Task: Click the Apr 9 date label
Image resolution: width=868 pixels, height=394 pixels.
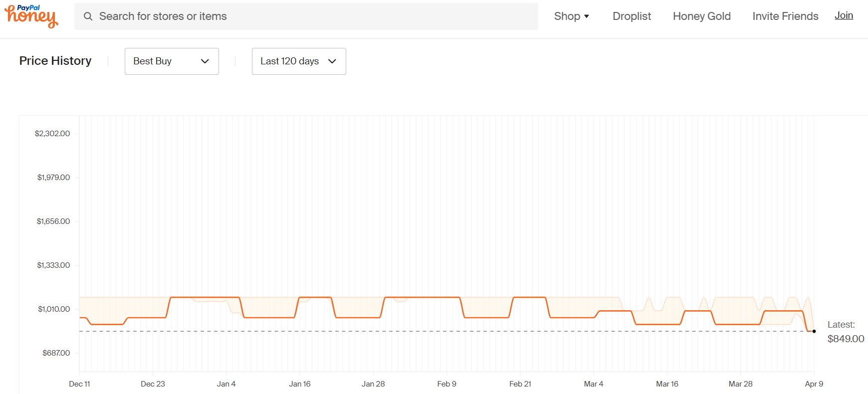Action: pyautogui.click(x=814, y=384)
